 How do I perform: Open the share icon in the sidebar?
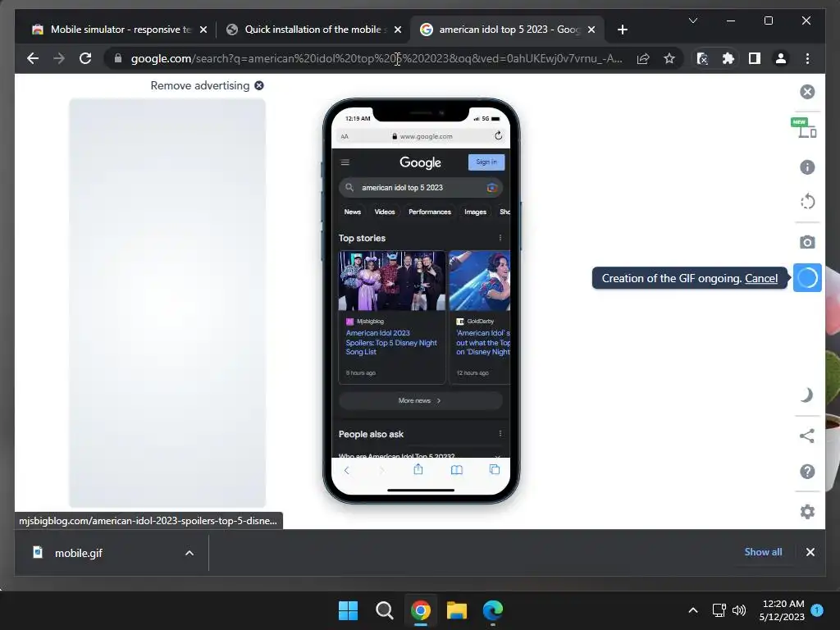[807, 436]
